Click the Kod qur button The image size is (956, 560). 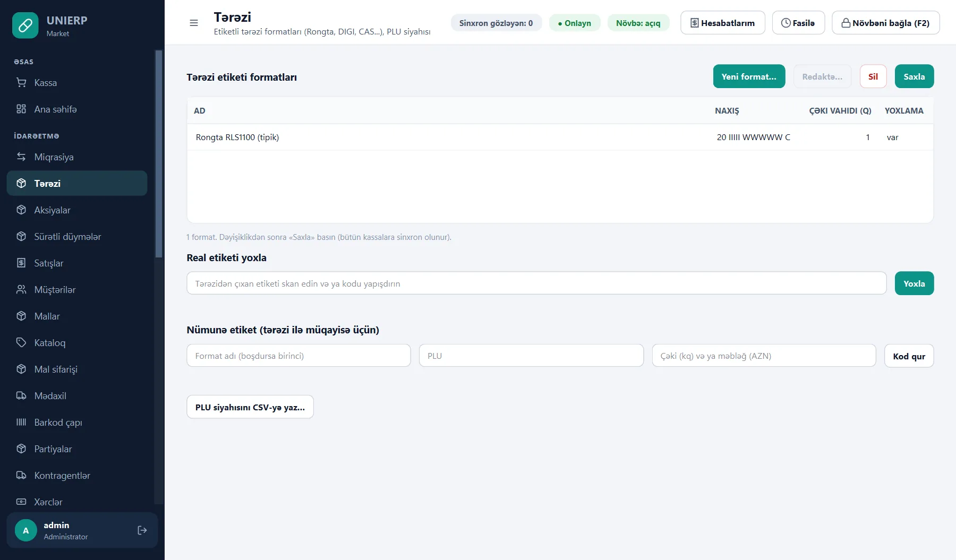[x=909, y=356]
